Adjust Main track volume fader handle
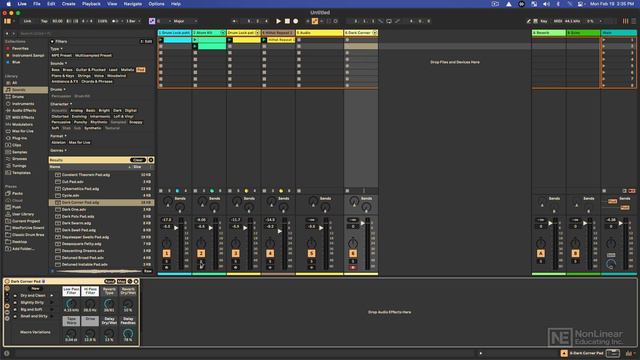The image size is (640, 360). pos(621,223)
